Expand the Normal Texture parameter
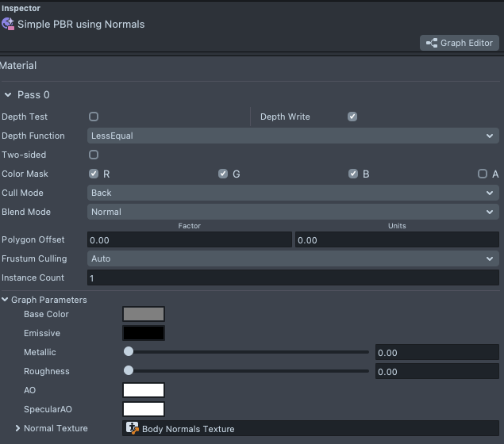This screenshot has height=444, width=504. (17, 428)
